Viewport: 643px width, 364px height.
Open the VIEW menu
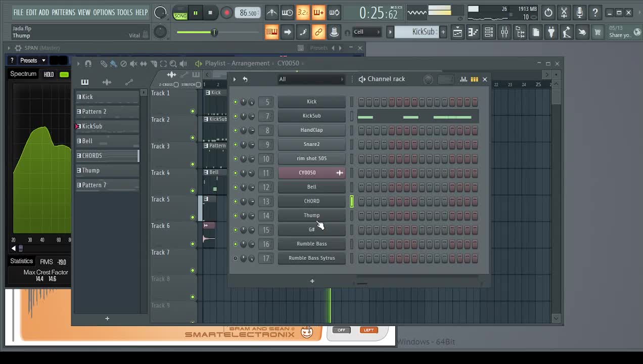tap(84, 12)
